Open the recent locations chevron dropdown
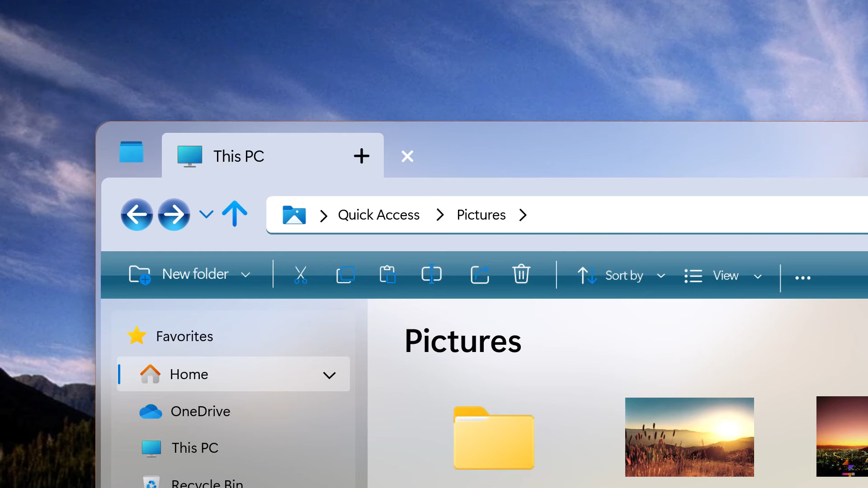 point(206,214)
